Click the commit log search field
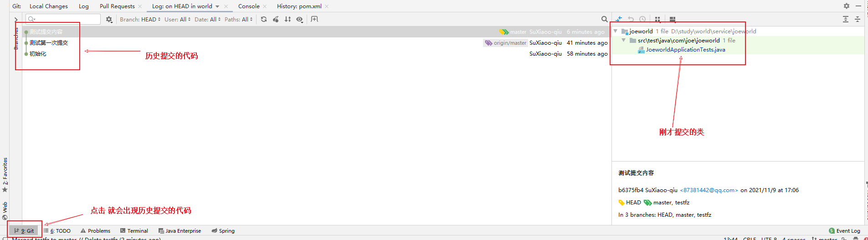 click(x=63, y=19)
